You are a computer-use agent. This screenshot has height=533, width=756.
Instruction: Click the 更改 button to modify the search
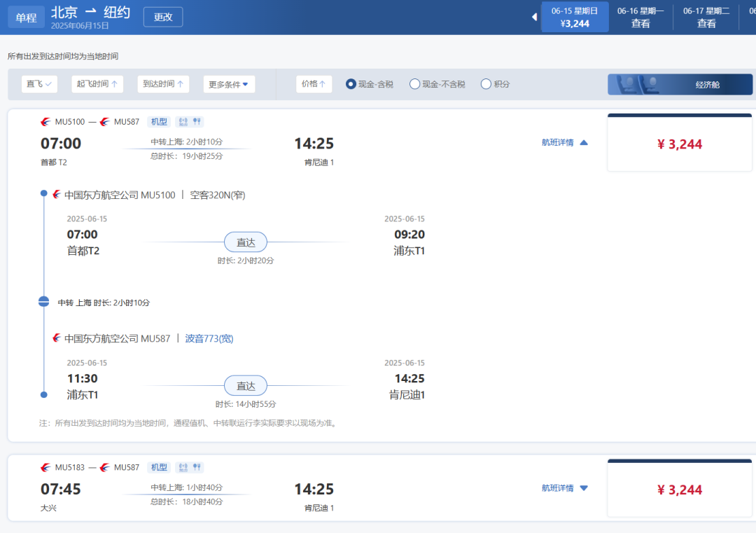[163, 17]
